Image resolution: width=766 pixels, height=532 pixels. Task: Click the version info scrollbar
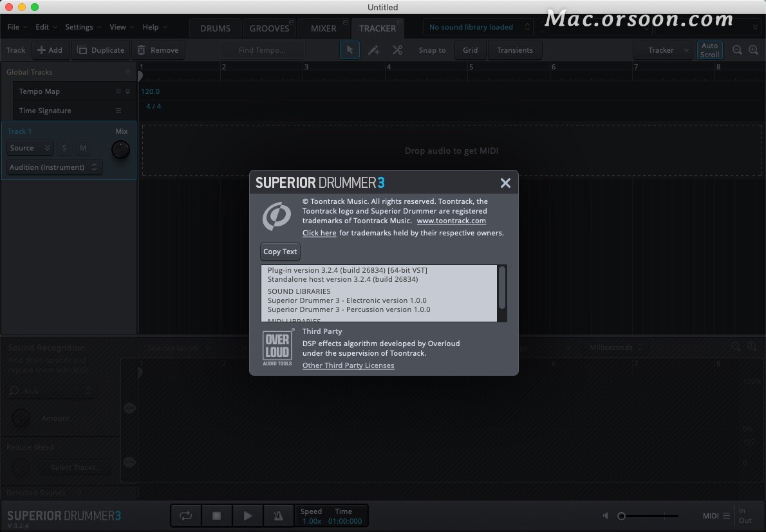pos(501,288)
